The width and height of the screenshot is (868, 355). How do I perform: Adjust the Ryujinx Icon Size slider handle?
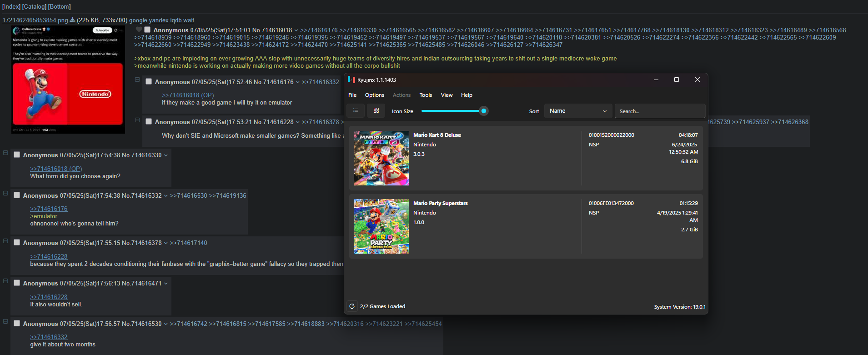click(x=484, y=111)
